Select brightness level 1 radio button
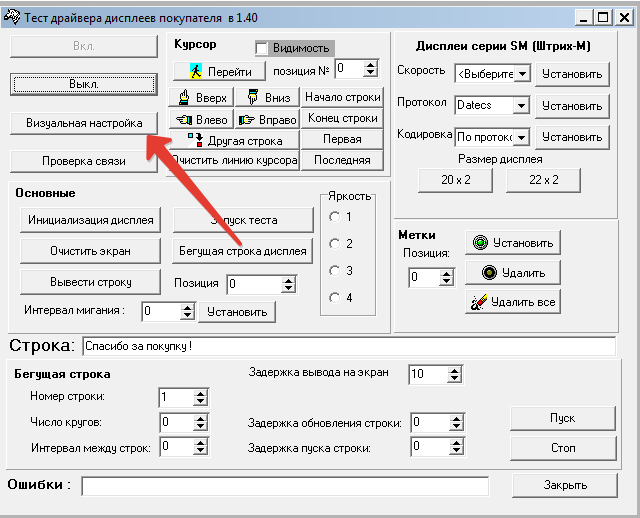 tap(334, 217)
